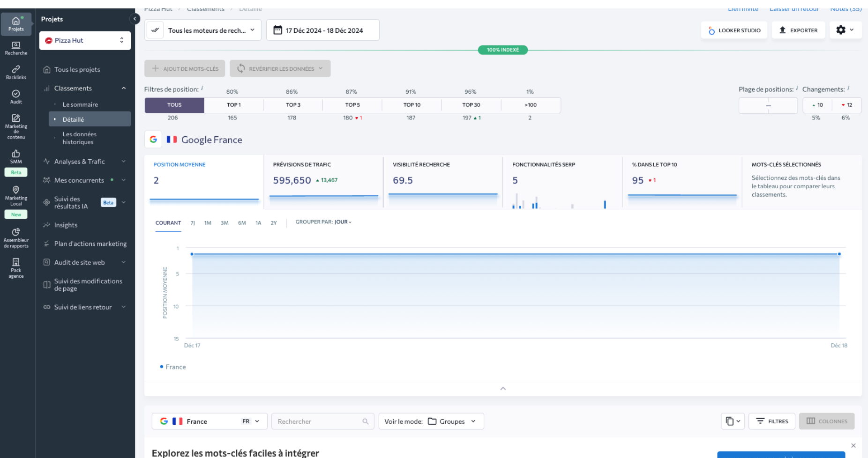Open the Backlinks section icon
Image resolution: width=868 pixels, height=458 pixels.
point(16,73)
